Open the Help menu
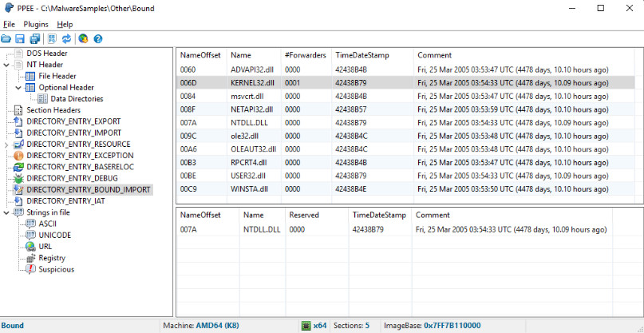 click(65, 24)
